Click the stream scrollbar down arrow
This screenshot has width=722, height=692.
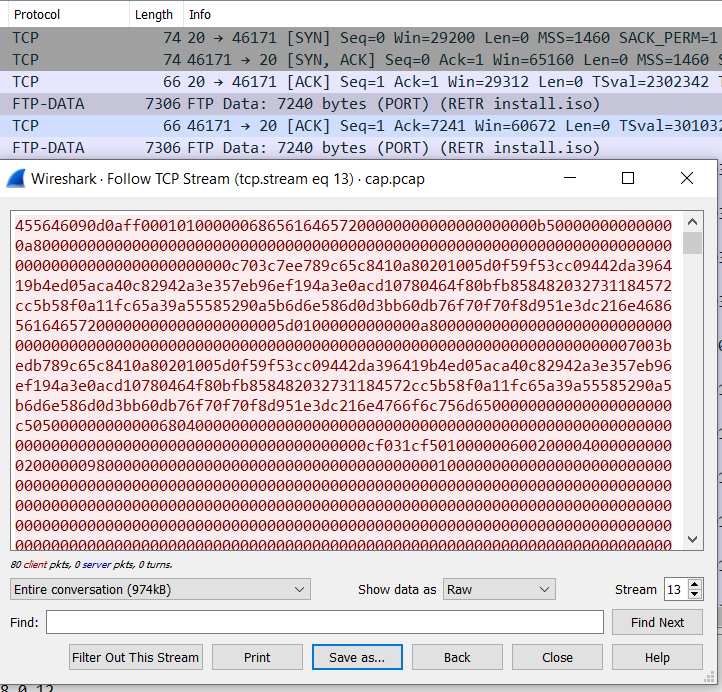pos(692,539)
